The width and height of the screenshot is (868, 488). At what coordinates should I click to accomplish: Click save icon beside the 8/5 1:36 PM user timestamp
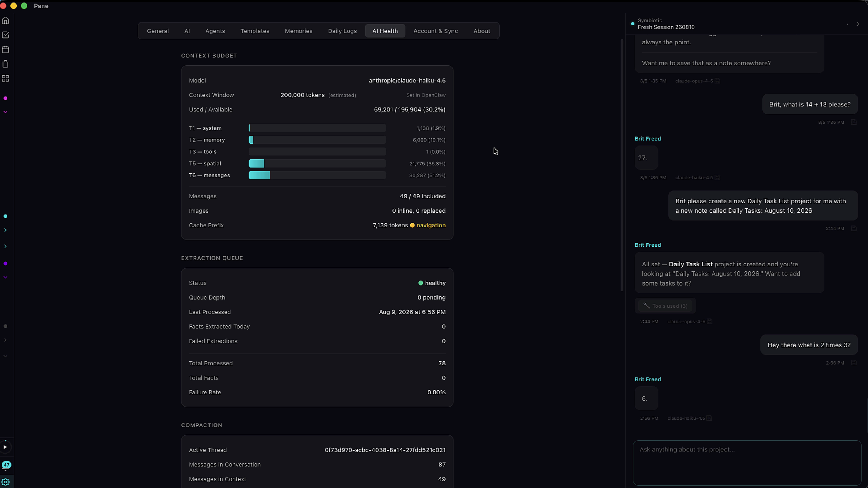854,122
